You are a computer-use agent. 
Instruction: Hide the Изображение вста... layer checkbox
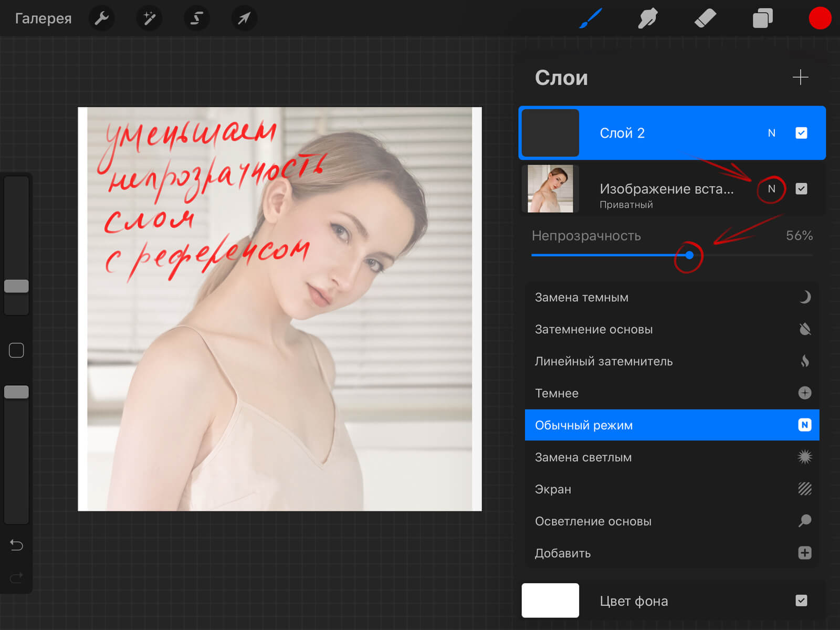(801, 189)
